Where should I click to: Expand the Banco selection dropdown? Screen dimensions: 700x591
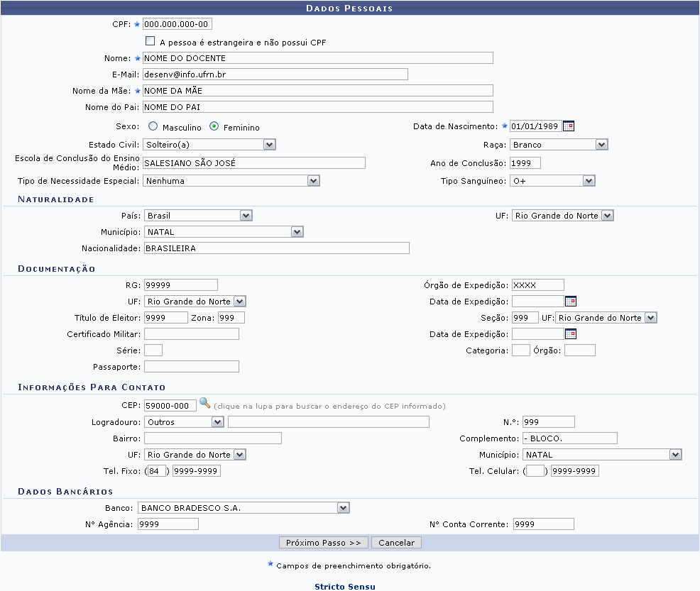click(344, 508)
